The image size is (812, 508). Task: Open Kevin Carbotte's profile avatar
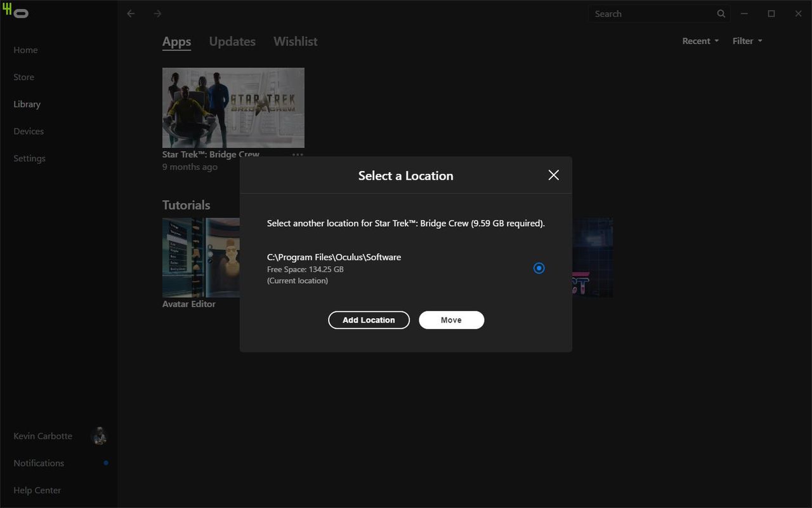[x=99, y=436]
